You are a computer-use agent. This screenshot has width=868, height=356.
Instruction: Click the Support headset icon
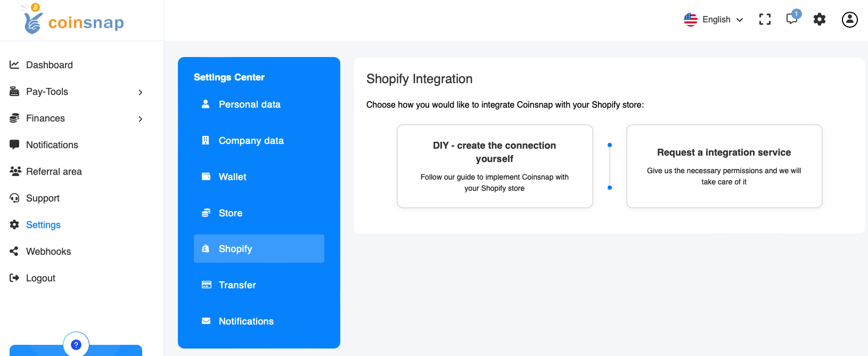tap(14, 198)
